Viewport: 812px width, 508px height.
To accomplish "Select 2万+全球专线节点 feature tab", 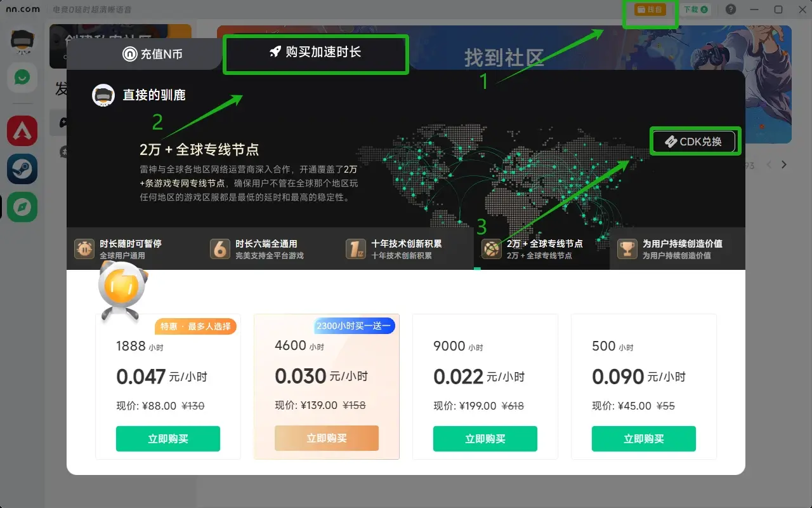I will tap(542, 249).
